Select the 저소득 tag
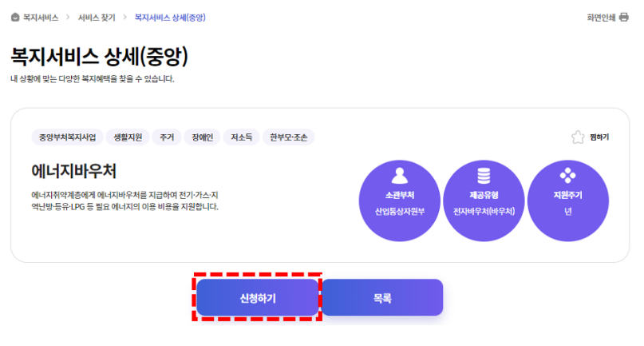Image resolution: width=644 pixels, height=346 pixels. click(242, 137)
